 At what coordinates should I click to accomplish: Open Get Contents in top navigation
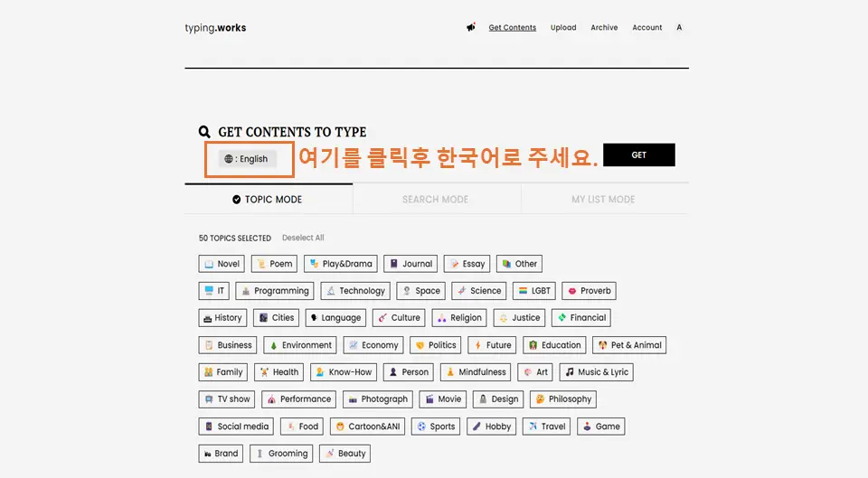512,28
